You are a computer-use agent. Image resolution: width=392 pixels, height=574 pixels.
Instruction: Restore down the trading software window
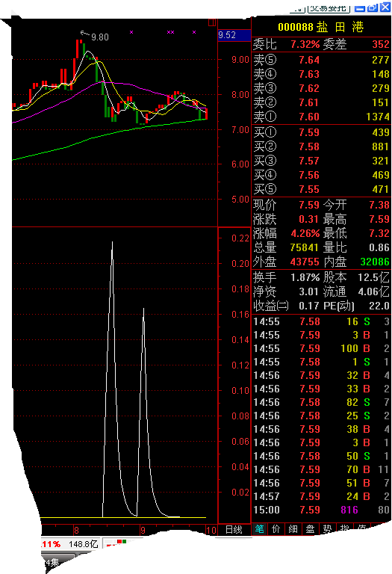[373, 7]
